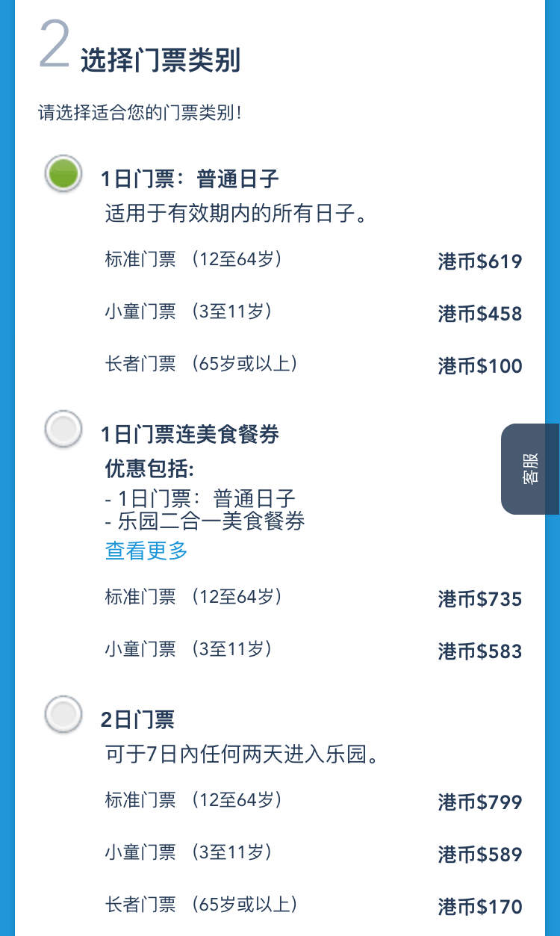The width and height of the screenshot is (560, 936).
Task: Select the 2日门票 radio button
Action: coord(63,714)
